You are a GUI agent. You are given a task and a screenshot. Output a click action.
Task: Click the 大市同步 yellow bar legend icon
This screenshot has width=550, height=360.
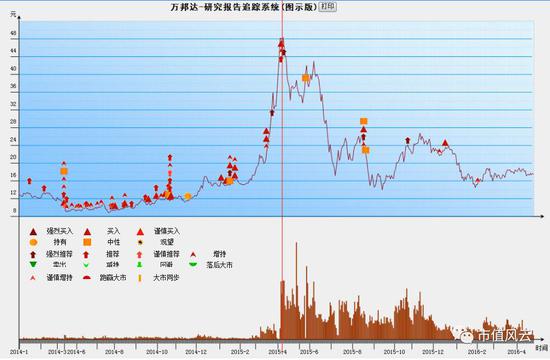140,278
